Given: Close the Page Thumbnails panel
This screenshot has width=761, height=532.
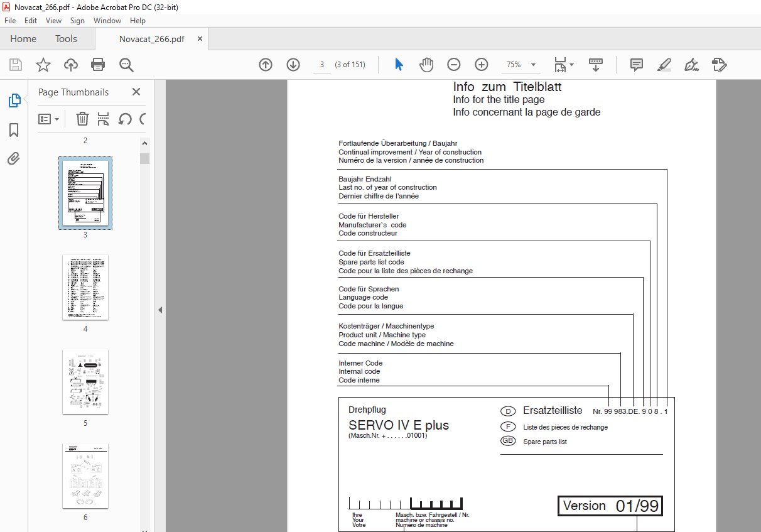Looking at the screenshot, I should pyautogui.click(x=136, y=92).
